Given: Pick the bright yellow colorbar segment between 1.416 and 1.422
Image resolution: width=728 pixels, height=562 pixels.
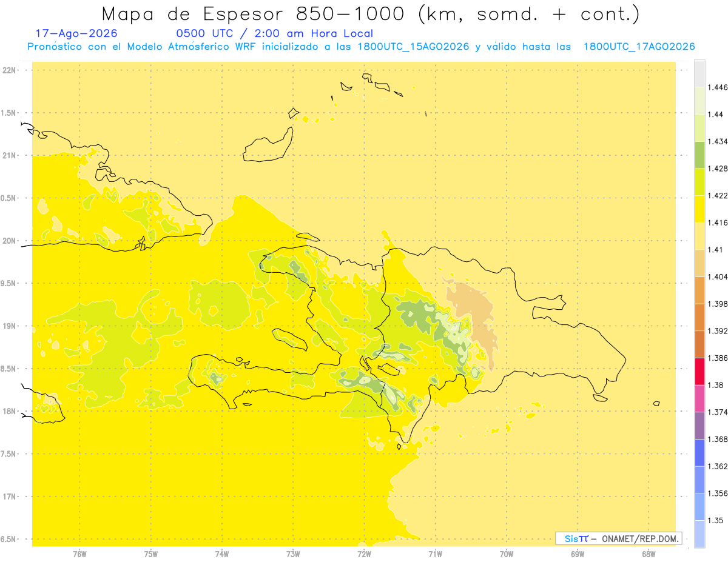Looking at the screenshot, I should (699, 209).
